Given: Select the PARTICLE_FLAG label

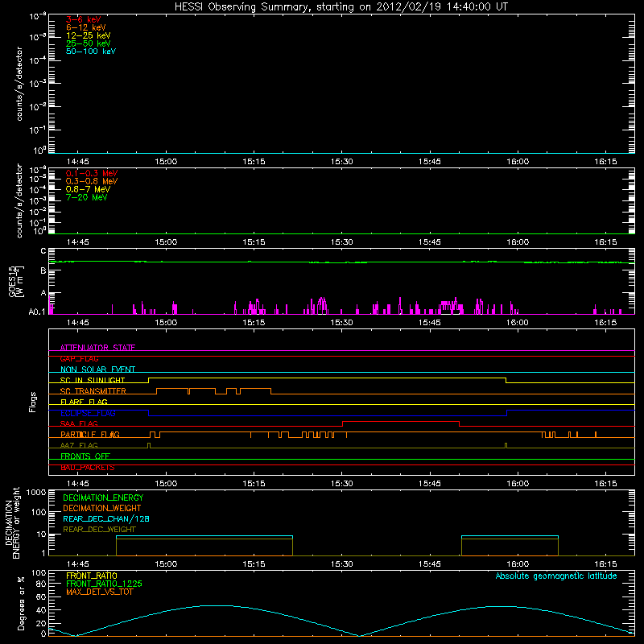Looking at the screenshot, I should (90, 434).
